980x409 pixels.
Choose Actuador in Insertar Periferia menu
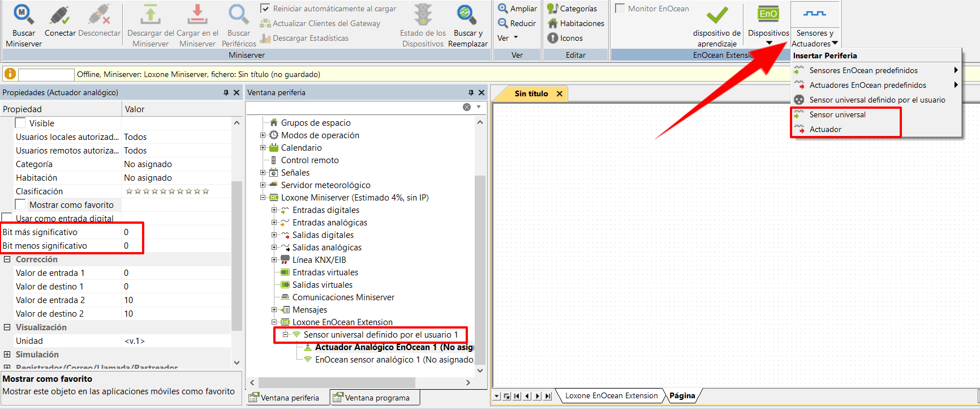tap(825, 129)
